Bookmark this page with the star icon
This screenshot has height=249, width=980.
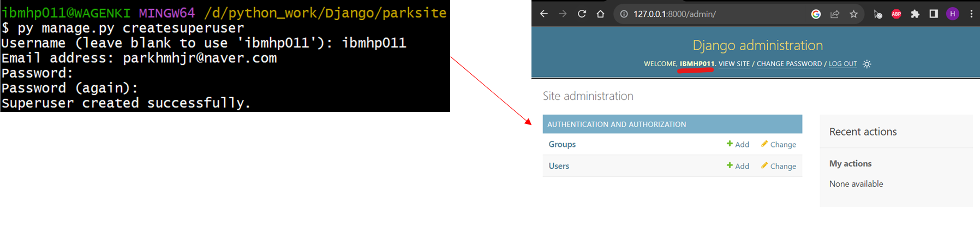click(853, 14)
